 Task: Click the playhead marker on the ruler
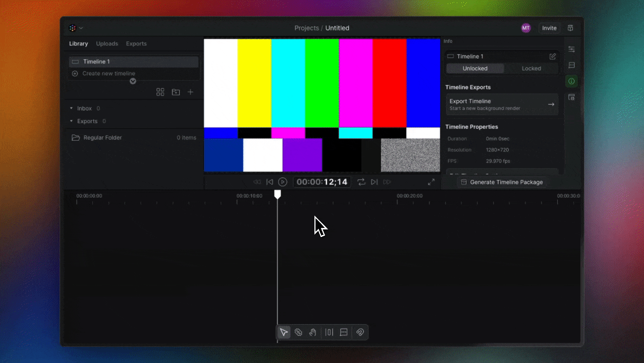tap(277, 194)
